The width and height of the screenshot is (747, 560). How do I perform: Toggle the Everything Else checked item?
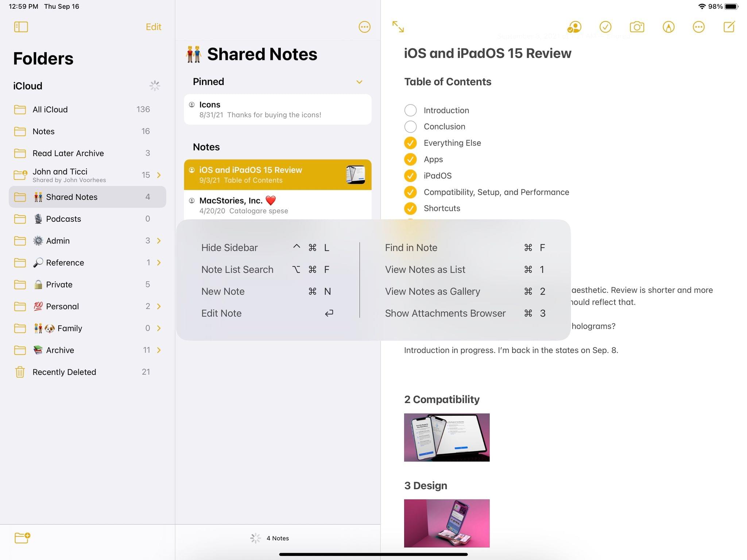coord(411,142)
